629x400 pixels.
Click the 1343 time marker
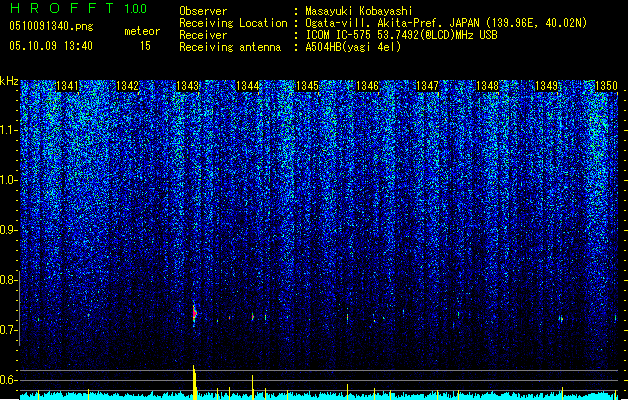(187, 86)
